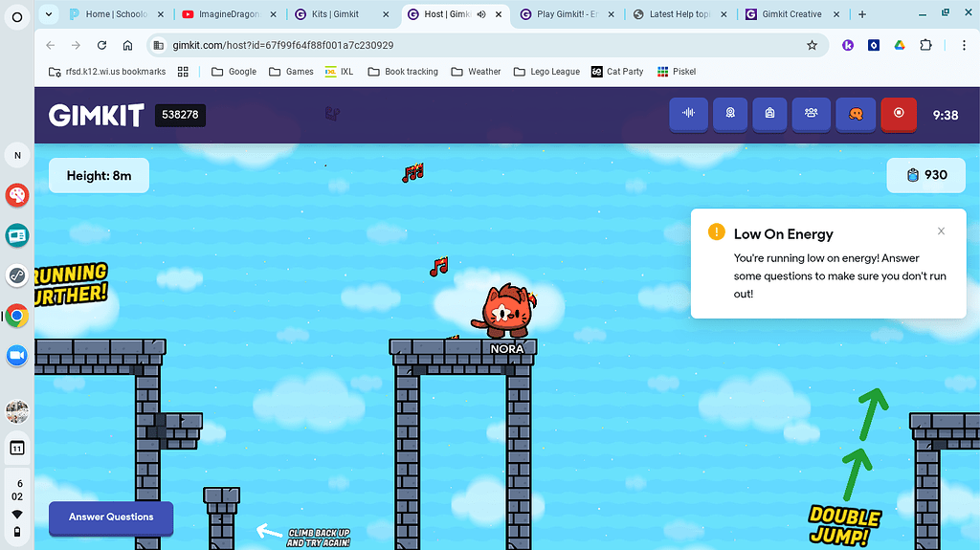The height and width of the screenshot is (550, 980).
Task: Bookmark this page with the star icon
Action: tap(812, 45)
